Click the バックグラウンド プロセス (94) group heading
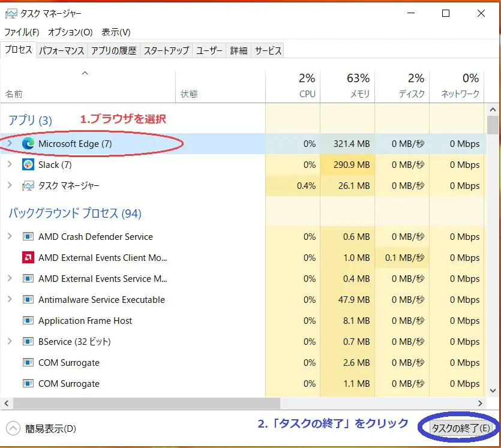 (75, 214)
